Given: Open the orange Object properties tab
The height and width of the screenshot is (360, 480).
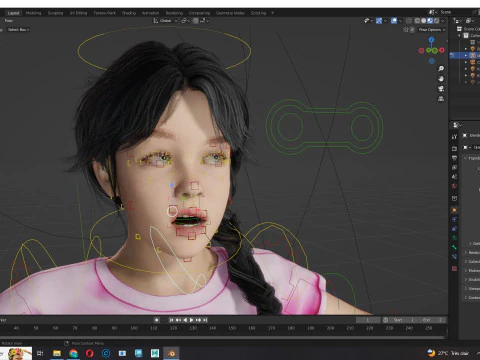Looking at the screenshot, I should click(x=454, y=210).
